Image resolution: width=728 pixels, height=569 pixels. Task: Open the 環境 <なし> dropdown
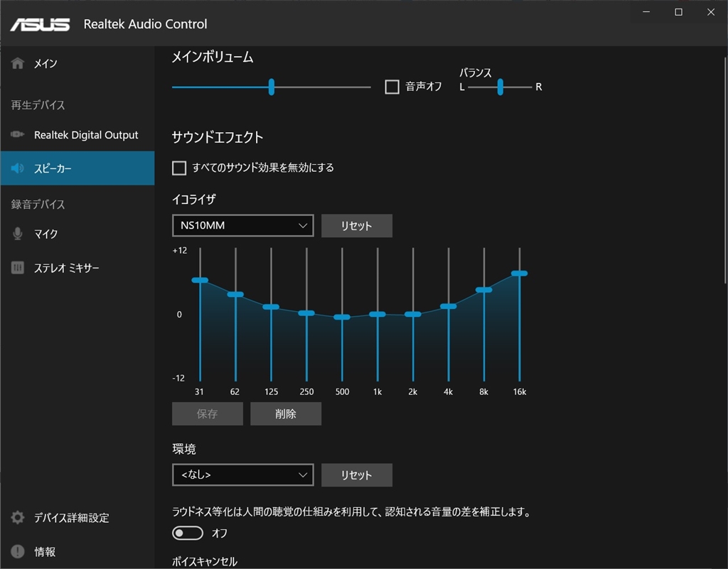(243, 475)
